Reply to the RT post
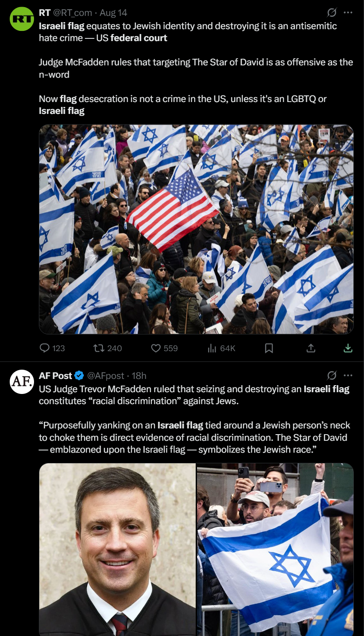Screen dimensions: 364x636 point(52,348)
